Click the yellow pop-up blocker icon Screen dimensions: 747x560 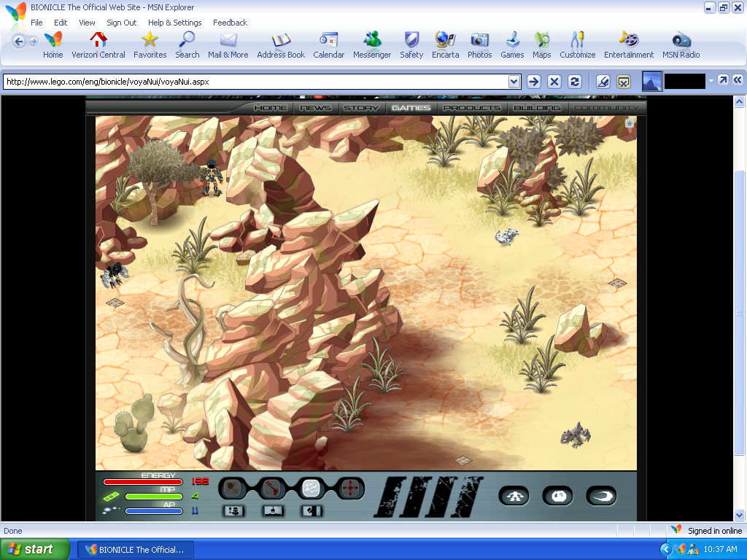click(x=624, y=82)
